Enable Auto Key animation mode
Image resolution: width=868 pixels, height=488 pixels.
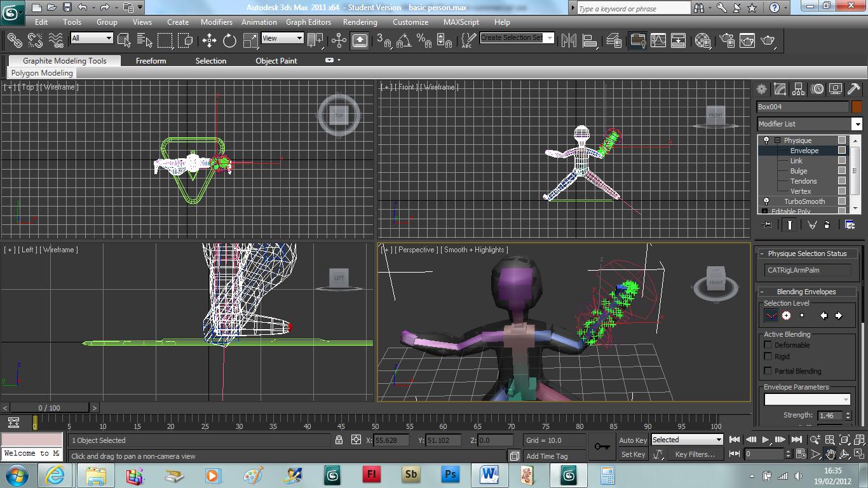pyautogui.click(x=632, y=440)
